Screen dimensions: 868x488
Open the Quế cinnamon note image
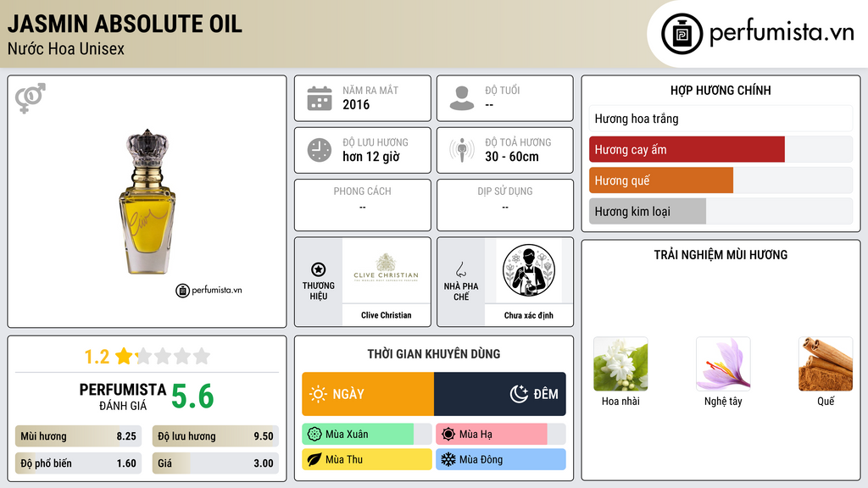click(x=826, y=364)
